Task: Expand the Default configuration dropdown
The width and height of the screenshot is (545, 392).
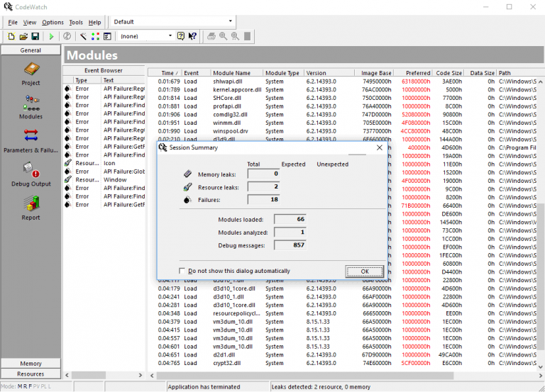Action: tap(230, 22)
